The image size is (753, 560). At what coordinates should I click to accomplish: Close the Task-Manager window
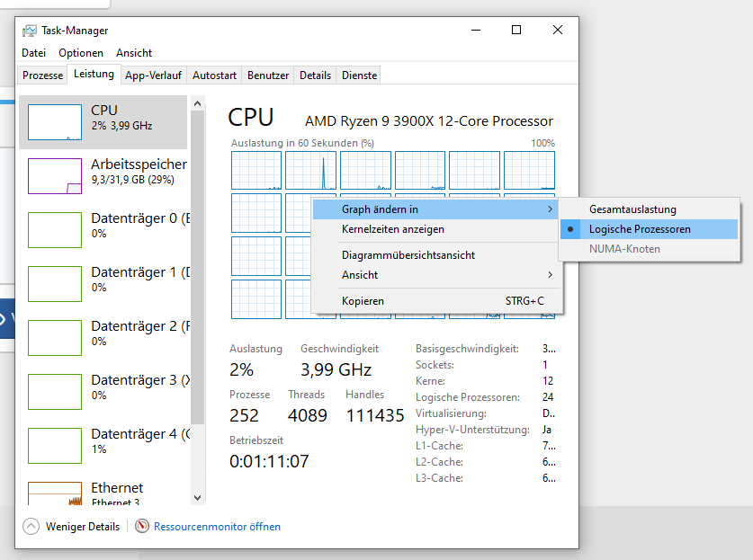[558, 31]
